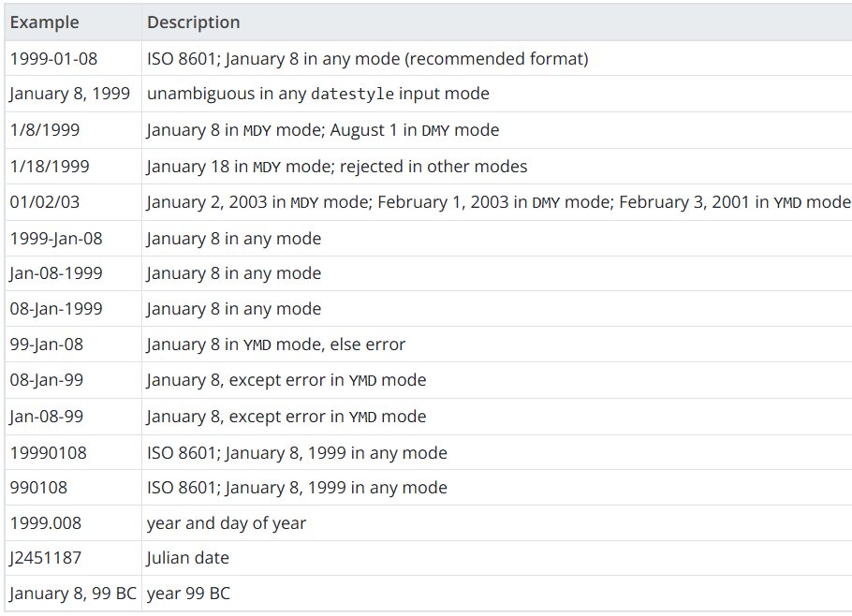852x616 pixels.
Task: Click the 08-Jan-1999 example cell
Action: click(x=56, y=309)
